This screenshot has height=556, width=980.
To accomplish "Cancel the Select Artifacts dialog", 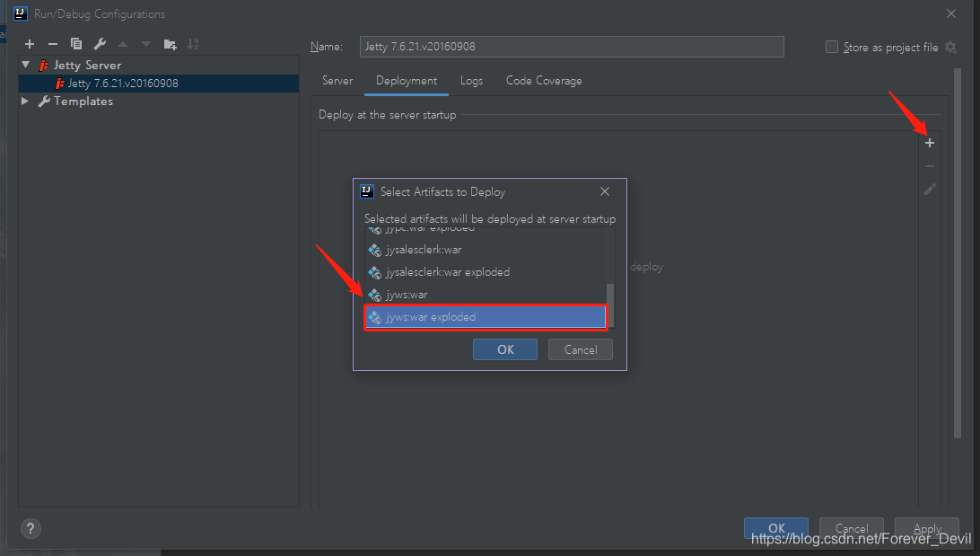I will [581, 349].
